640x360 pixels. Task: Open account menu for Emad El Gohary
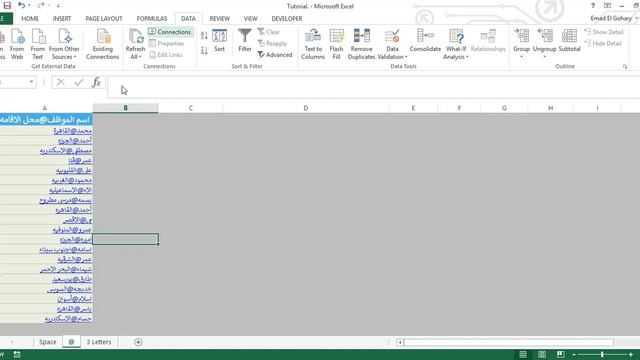pyautogui.click(x=613, y=18)
